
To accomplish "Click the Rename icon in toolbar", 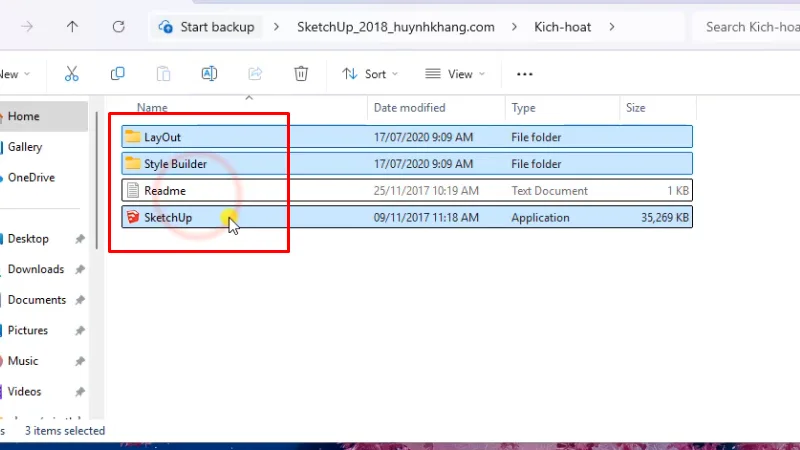I will tap(209, 74).
